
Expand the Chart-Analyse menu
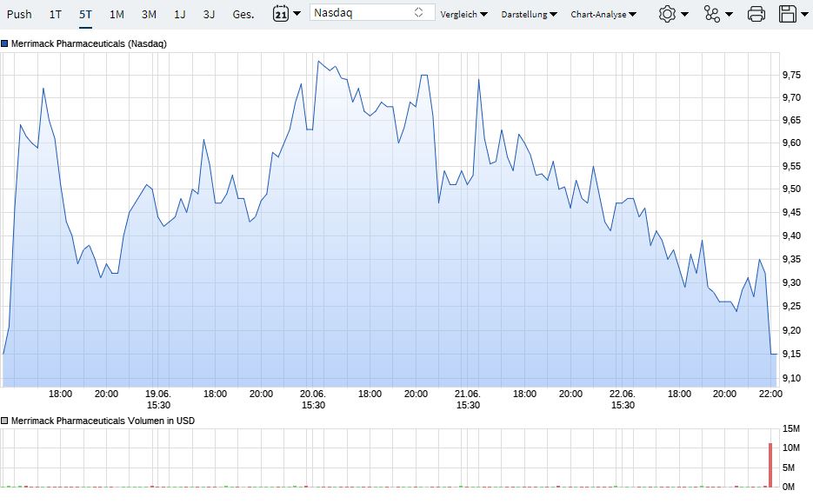coord(603,15)
